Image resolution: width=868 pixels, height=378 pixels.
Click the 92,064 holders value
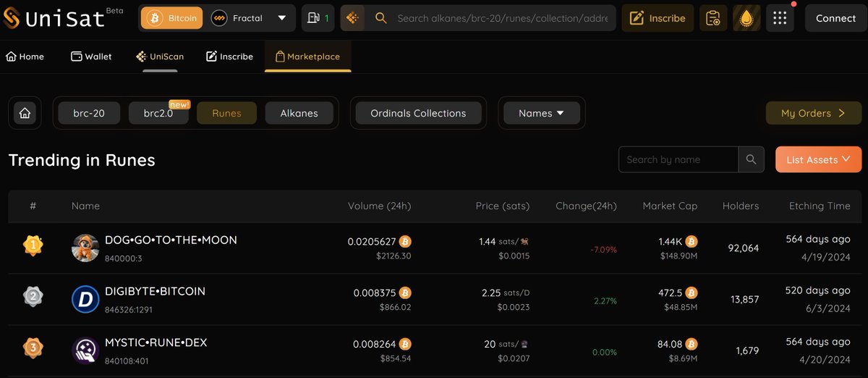[743, 248]
